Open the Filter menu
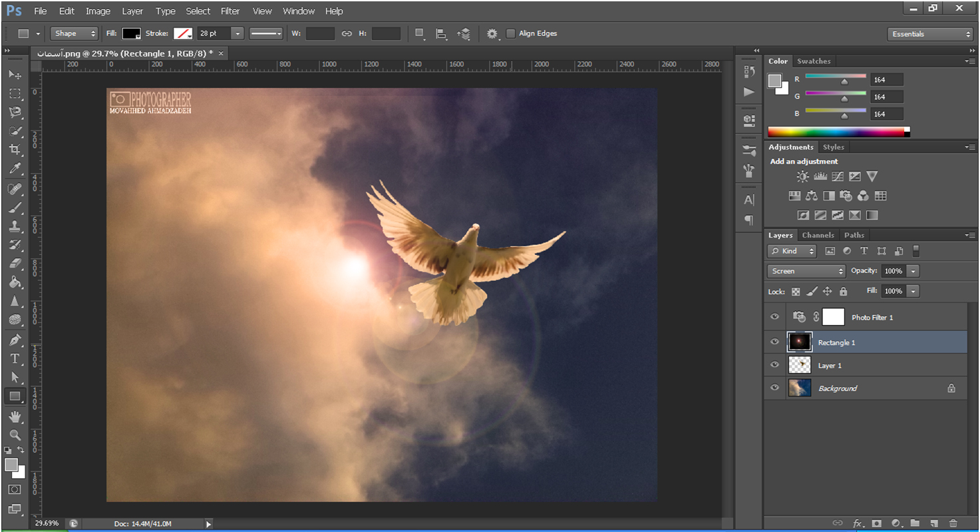The width and height of the screenshot is (980, 532). (230, 11)
